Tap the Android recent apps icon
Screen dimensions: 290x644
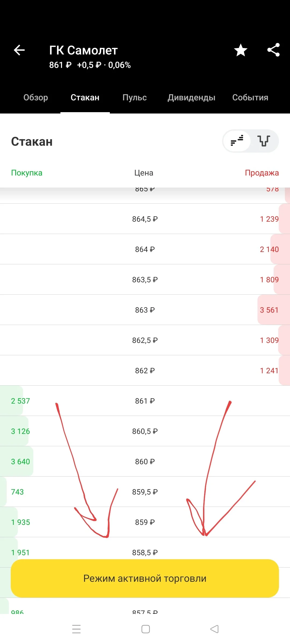[x=77, y=629]
